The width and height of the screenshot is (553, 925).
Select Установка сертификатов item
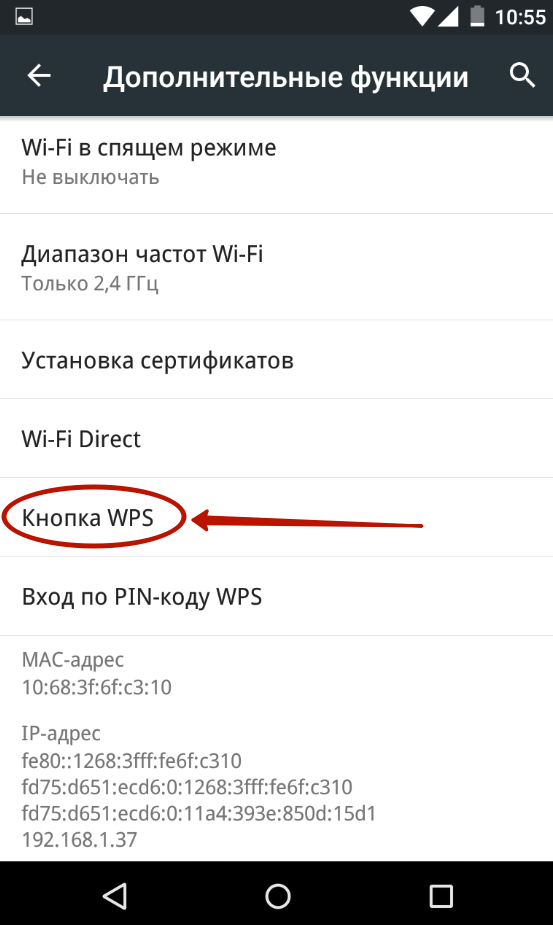[x=276, y=359]
